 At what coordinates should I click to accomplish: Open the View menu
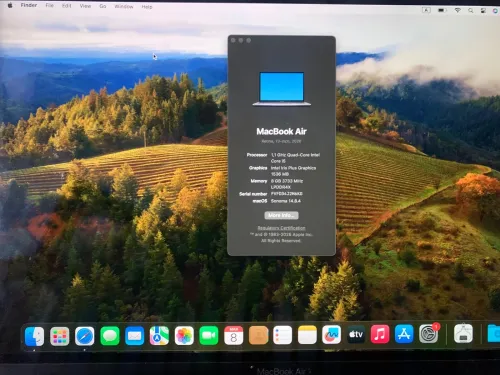point(85,6)
